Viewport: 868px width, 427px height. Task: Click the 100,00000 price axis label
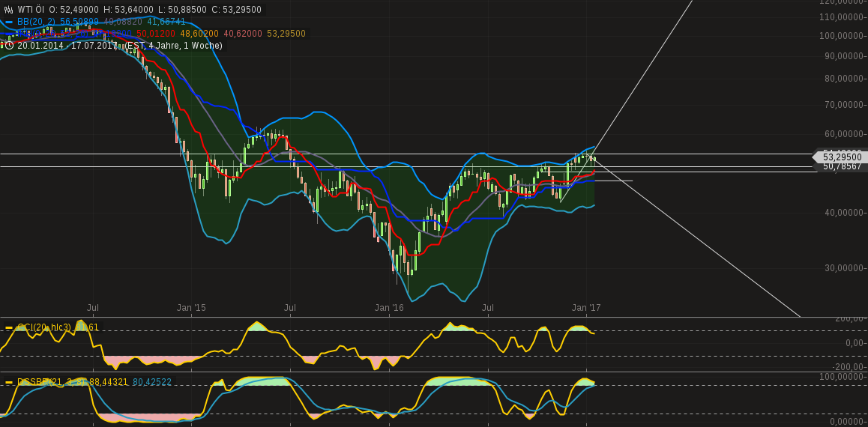tap(841, 36)
